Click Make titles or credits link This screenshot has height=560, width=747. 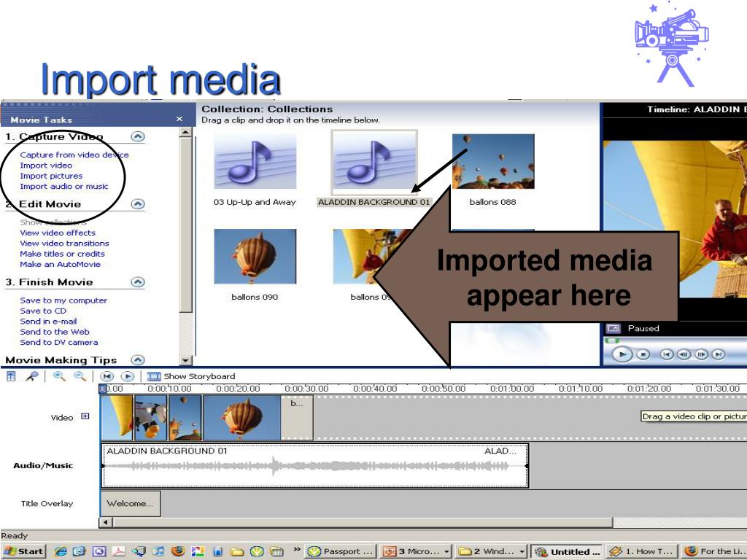click(62, 254)
